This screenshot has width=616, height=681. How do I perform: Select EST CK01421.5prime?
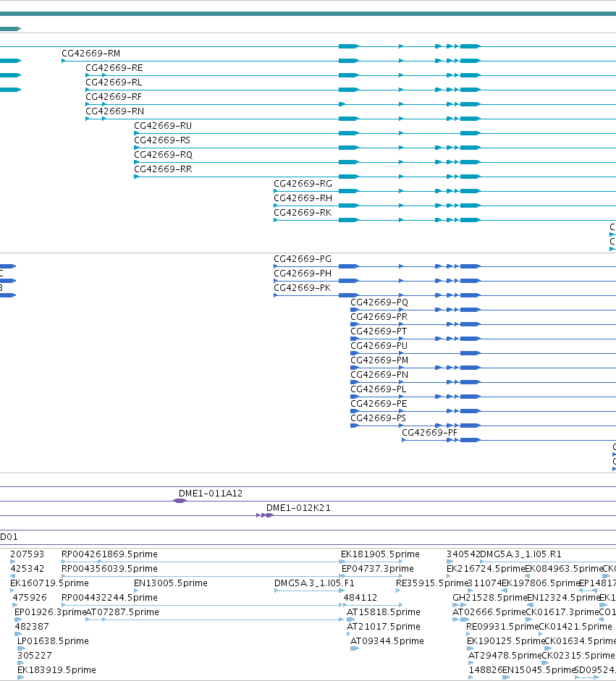tap(575, 627)
